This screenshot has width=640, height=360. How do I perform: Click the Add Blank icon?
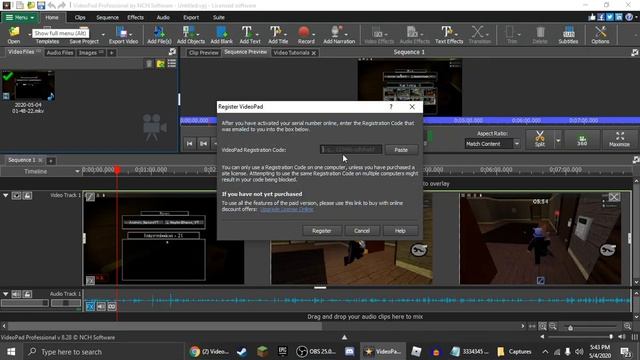pos(221,34)
